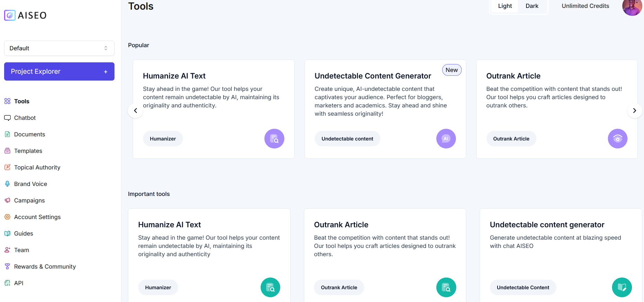Click the AISEO logo icon
644x302 pixels.
(10, 15)
